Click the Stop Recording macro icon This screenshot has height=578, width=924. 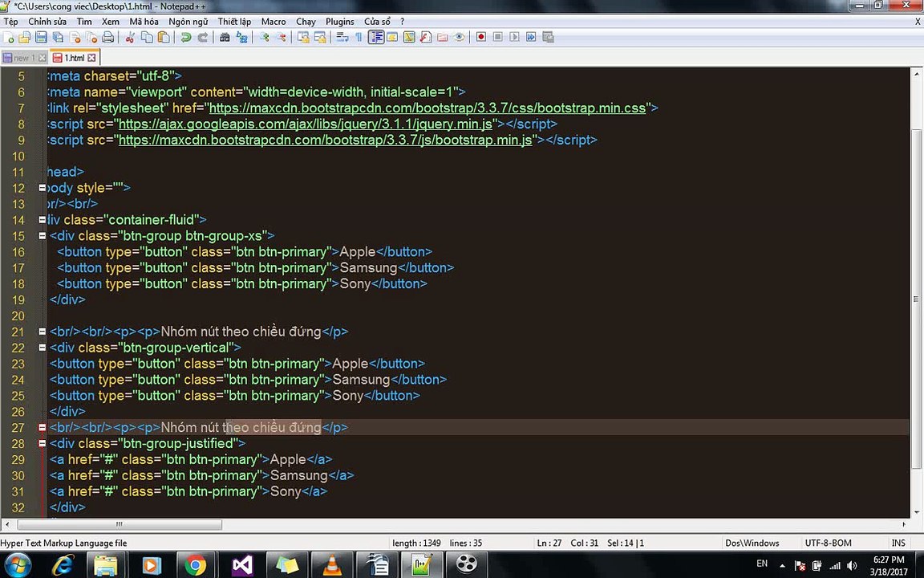497,37
